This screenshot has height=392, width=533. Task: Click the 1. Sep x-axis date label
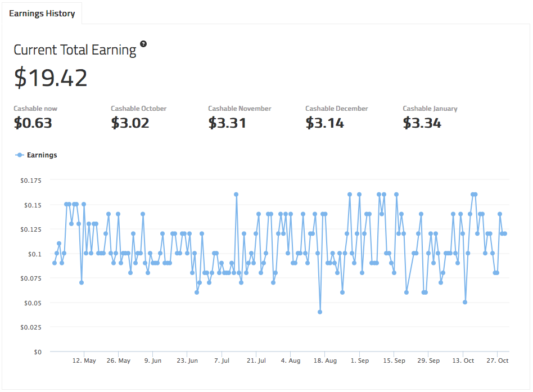pyautogui.click(x=360, y=361)
